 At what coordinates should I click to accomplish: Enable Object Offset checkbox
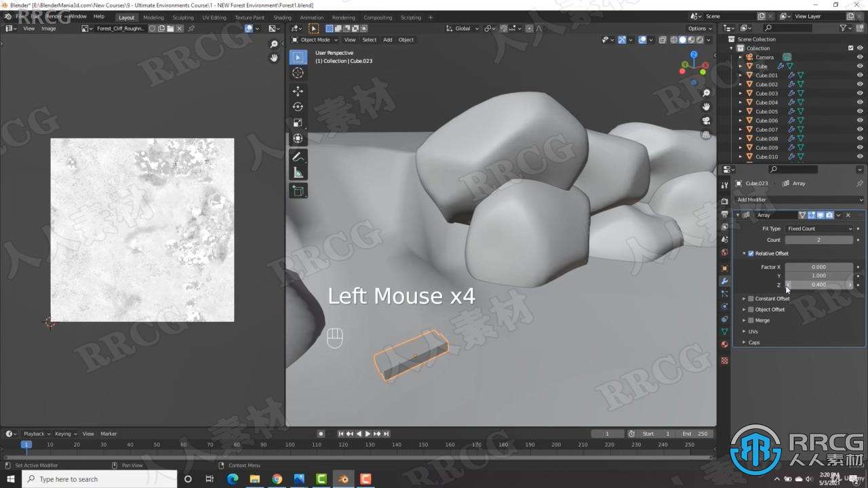point(751,309)
